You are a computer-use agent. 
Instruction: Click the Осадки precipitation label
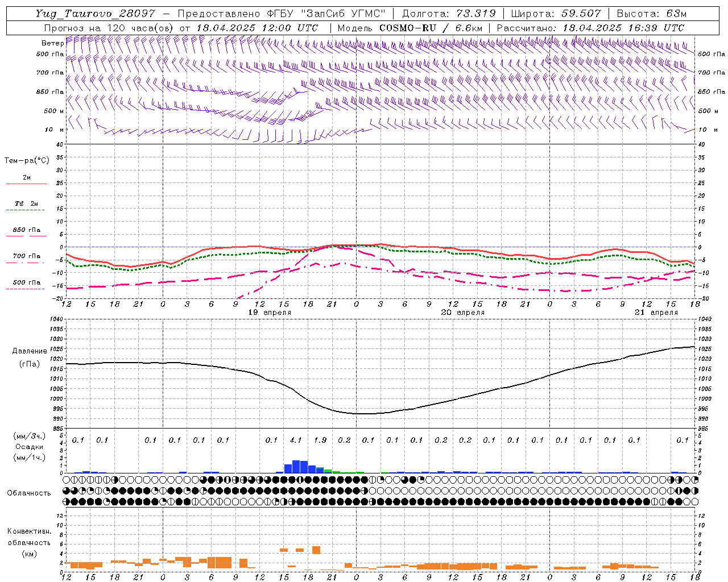[x=30, y=447]
